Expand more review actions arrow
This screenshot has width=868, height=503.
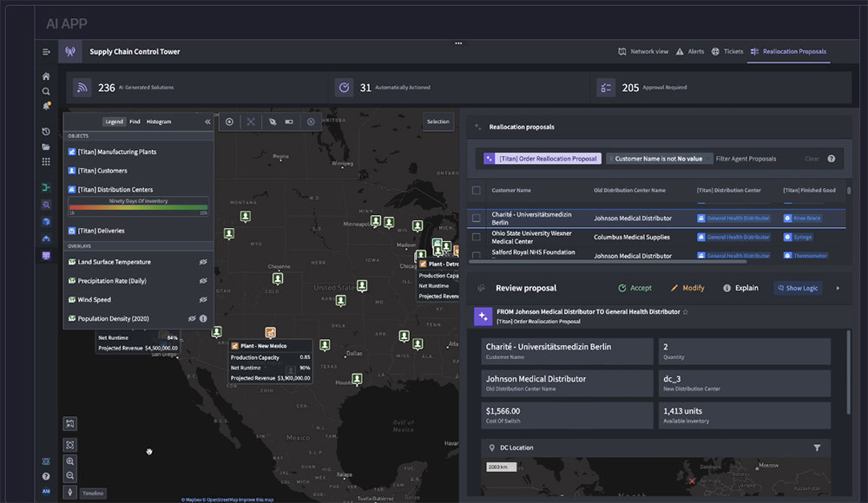coord(838,288)
